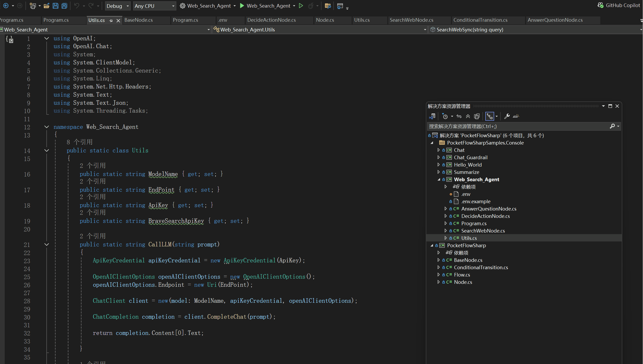Start without debugging using outlined play icon
The width and height of the screenshot is (643, 364).
[x=301, y=6]
